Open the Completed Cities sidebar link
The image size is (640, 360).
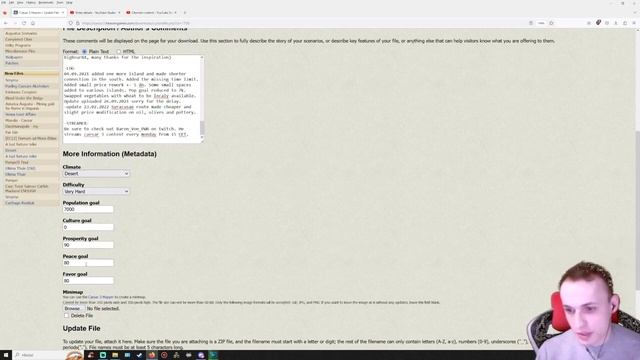(18, 40)
